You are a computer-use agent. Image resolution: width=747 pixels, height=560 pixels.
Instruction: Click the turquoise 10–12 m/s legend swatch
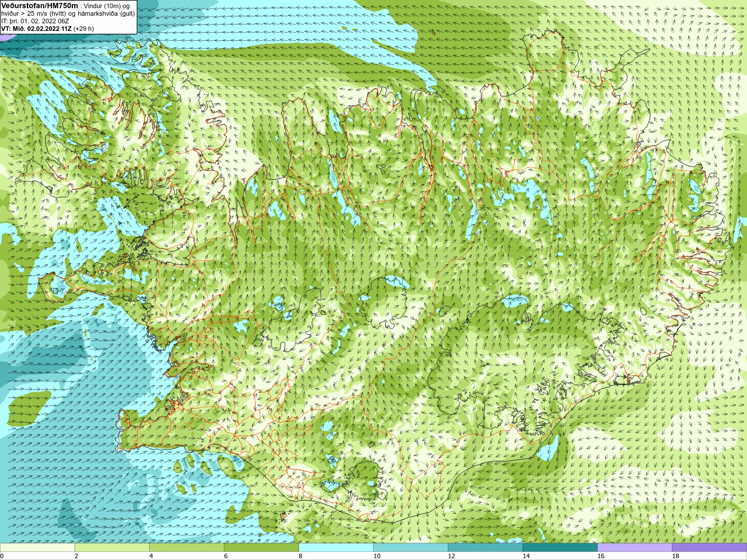pyautogui.click(x=411, y=548)
